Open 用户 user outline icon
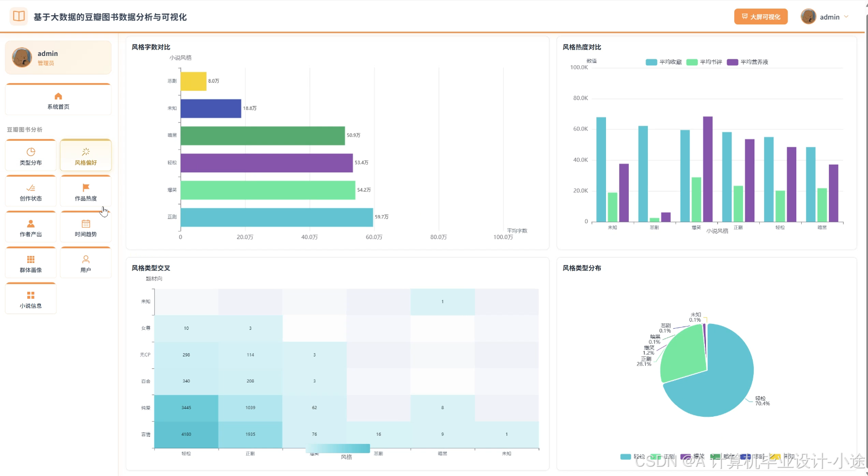This screenshot has height=476, width=868. [x=86, y=259]
